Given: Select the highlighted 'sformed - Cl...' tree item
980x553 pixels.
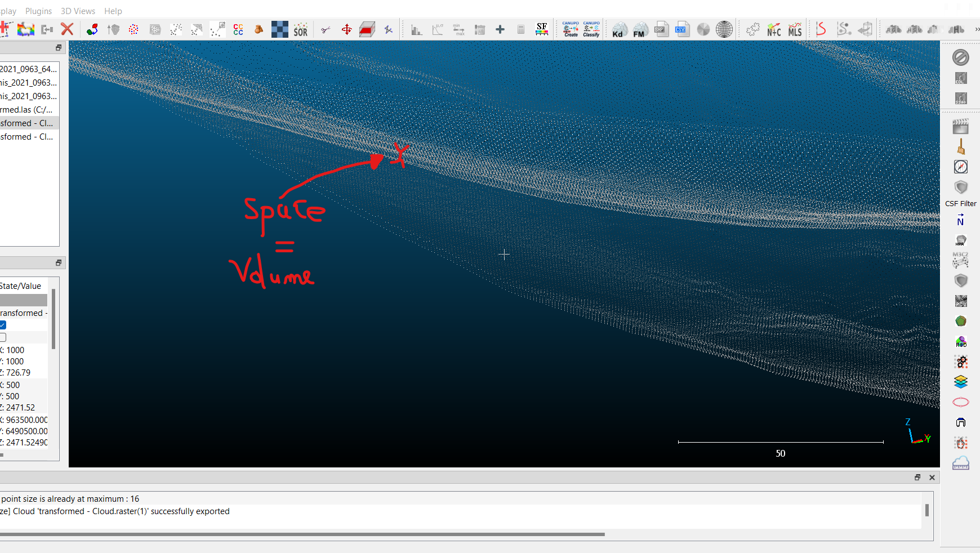Looking at the screenshot, I should [x=26, y=123].
